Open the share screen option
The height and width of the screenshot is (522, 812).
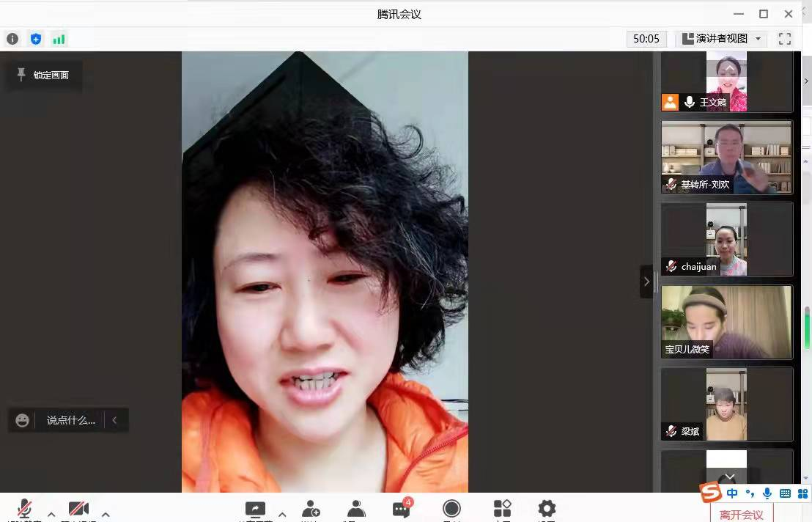(x=255, y=509)
